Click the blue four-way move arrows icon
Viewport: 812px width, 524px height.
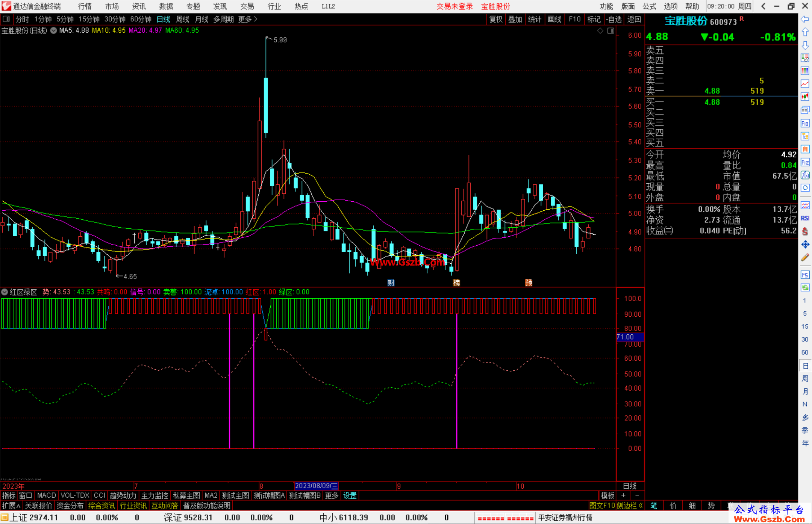[805, 245]
